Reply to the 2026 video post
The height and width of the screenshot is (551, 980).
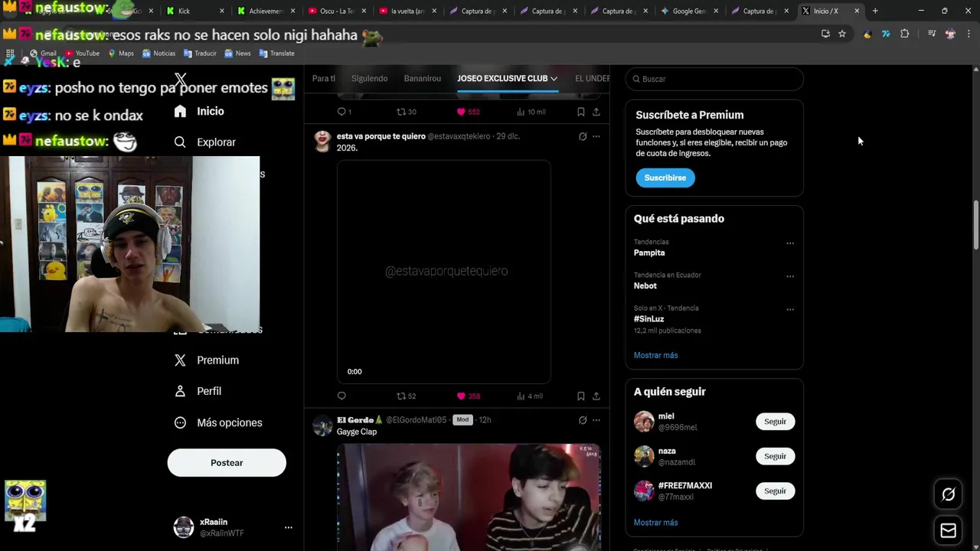point(341,396)
